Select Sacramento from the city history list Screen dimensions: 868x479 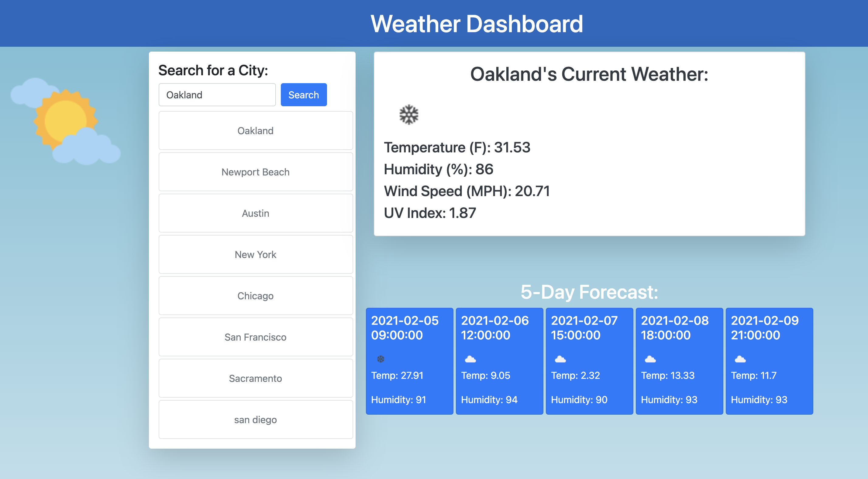[x=255, y=378]
